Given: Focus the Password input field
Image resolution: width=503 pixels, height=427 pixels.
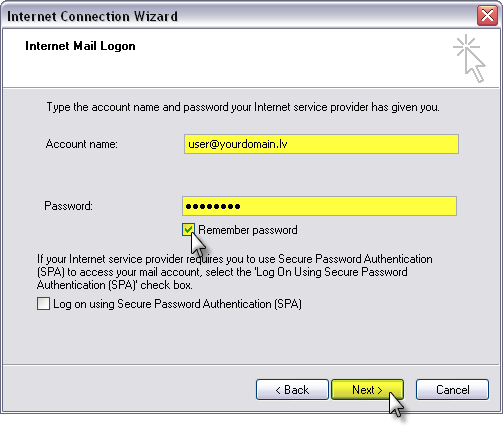Looking at the screenshot, I should point(319,206).
